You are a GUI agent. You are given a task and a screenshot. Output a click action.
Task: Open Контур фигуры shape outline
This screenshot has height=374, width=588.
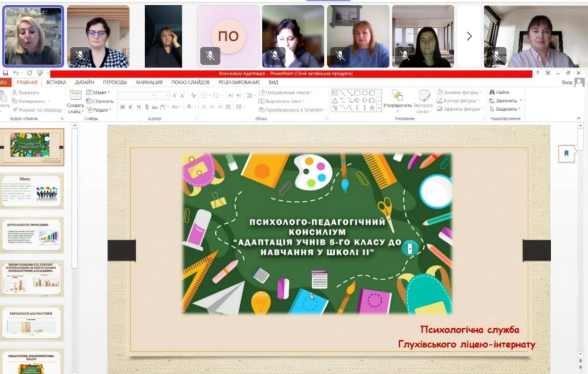(458, 100)
